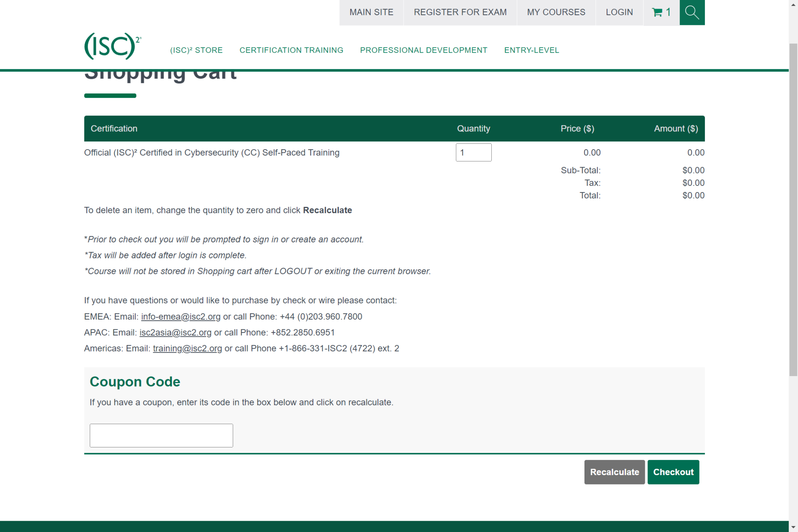
Task: Open the MAIN SITE menu item
Action: [371, 12]
